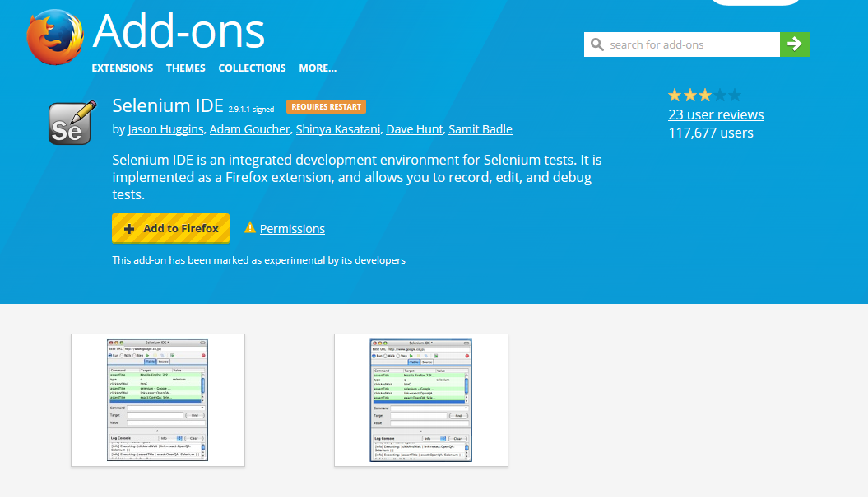Click the yellow warning icon beside Permissions
The width and height of the screenshot is (868, 504).
point(249,227)
